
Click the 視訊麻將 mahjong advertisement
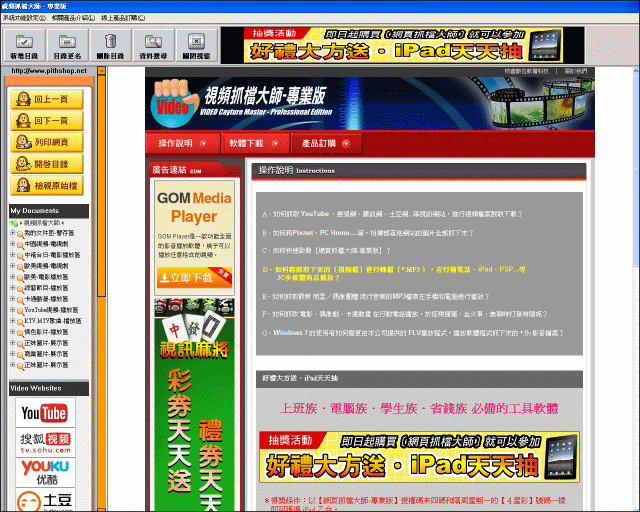pyautogui.click(x=194, y=404)
